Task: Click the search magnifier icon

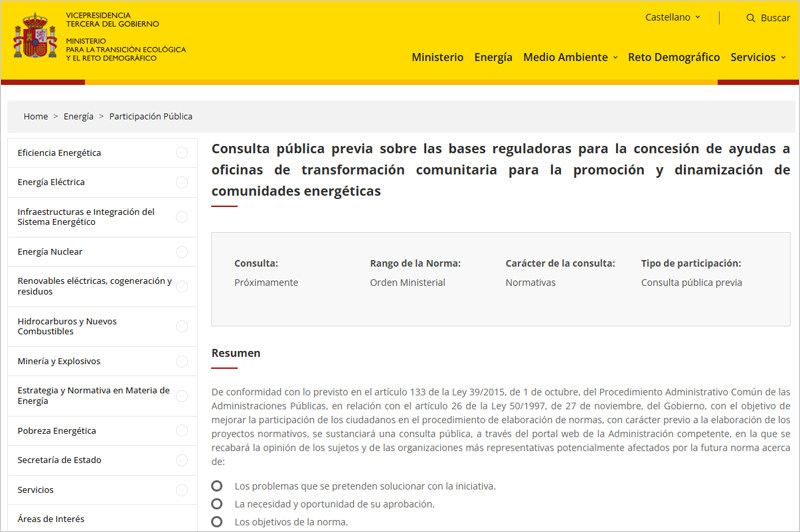Action: pyautogui.click(x=751, y=18)
